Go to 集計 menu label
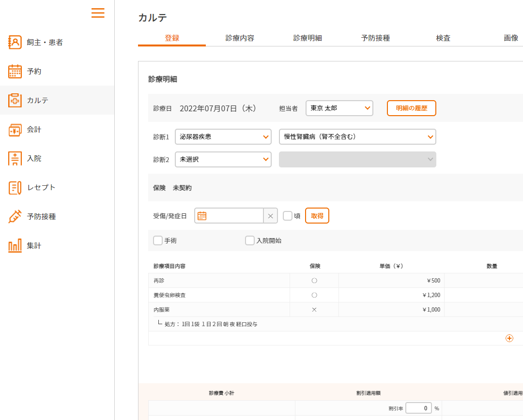The image size is (523, 420). click(34, 246)
